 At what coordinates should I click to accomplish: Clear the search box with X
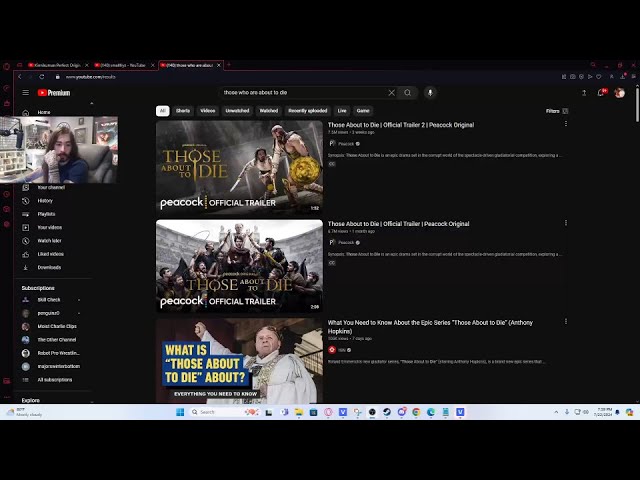pos(391,93)
